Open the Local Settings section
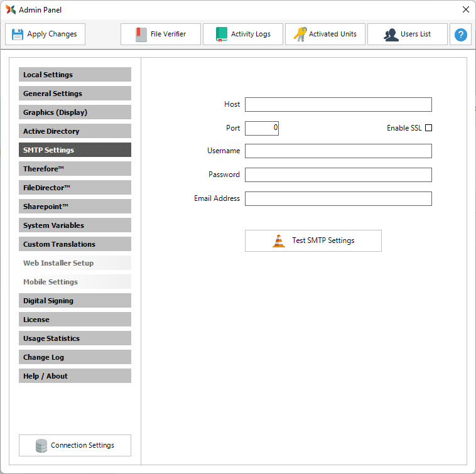This screenshot has height=474, width=476. click(75, 75)
